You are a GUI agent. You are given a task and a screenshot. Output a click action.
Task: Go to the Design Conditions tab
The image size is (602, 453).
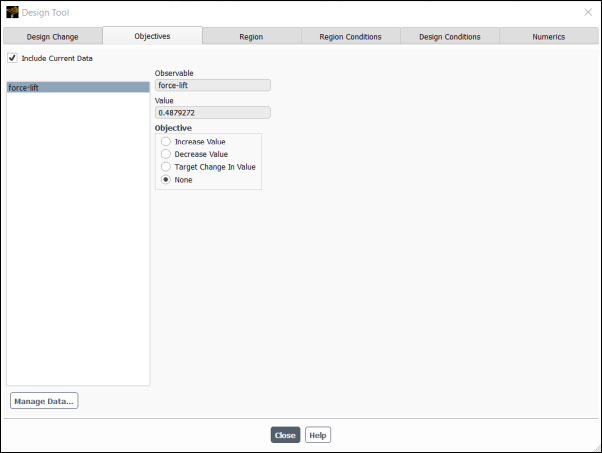[450, 36]
